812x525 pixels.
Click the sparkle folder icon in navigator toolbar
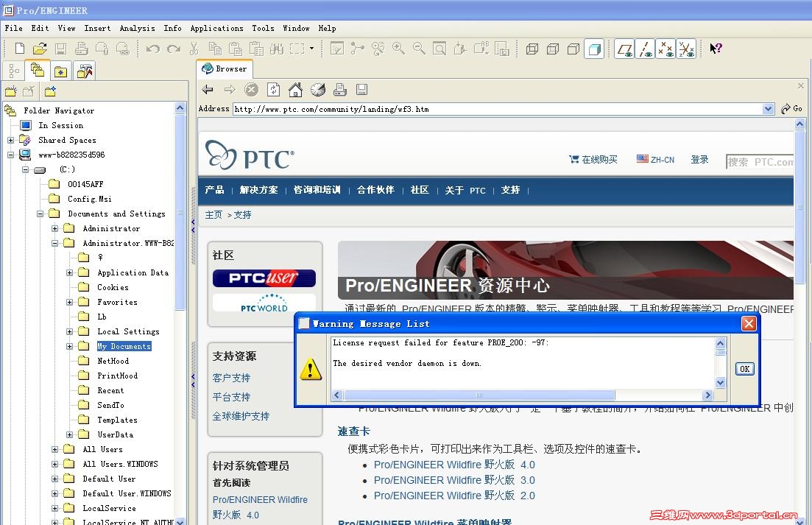click(x=50, y=91)
